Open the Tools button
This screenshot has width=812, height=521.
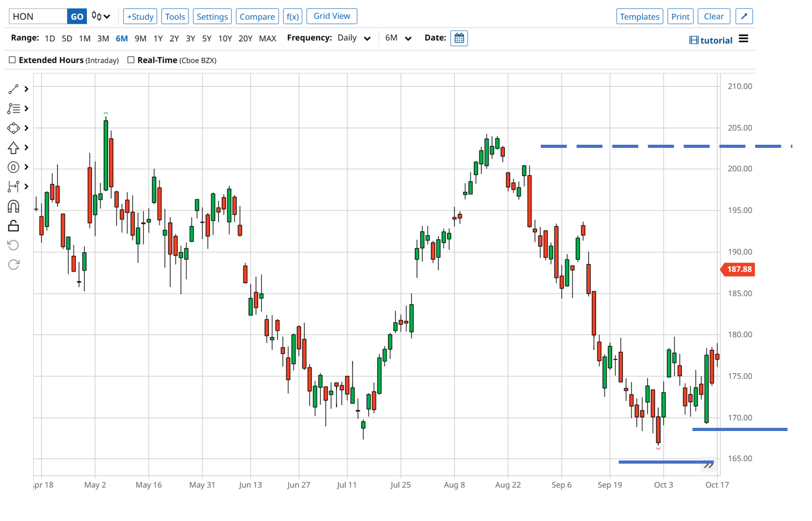point(175,16)
